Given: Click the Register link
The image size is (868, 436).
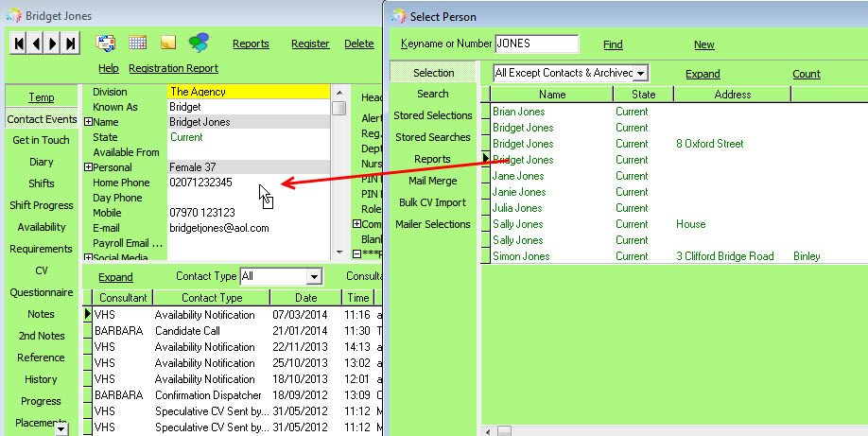Looking at the screenshot, I should pos(310,44).
